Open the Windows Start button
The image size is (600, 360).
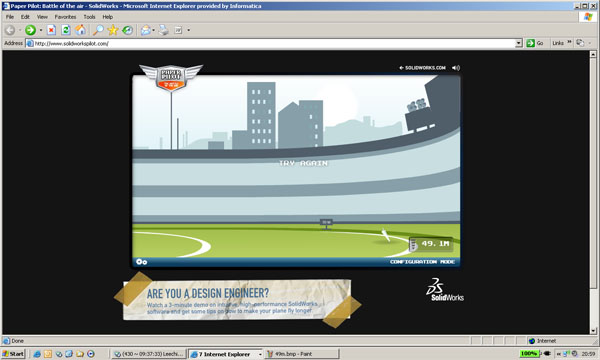coord(13,354)
